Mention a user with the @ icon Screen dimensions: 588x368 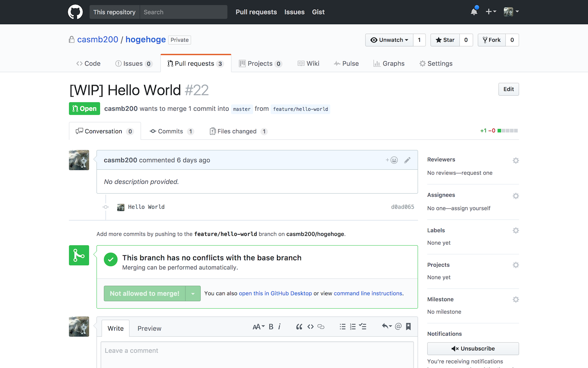(398, 326)
